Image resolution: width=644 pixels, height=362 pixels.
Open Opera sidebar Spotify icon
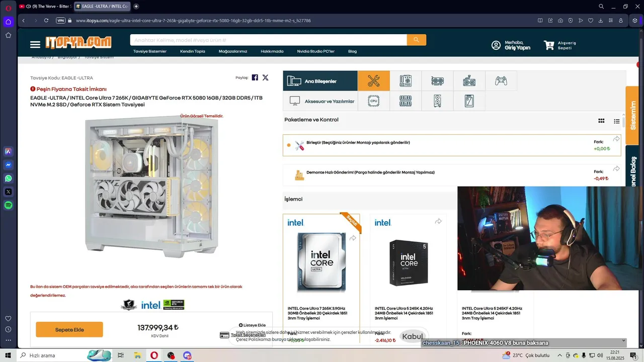point(8,205)
